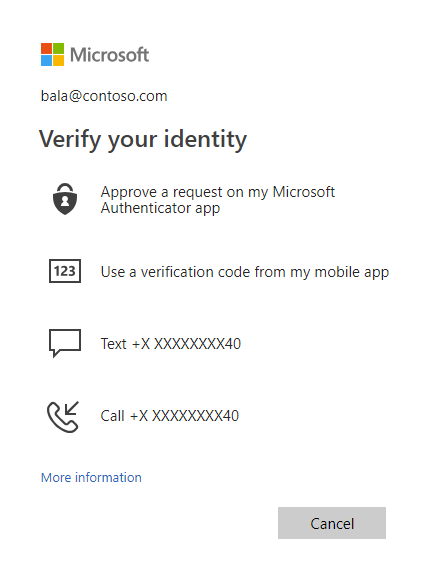434x583 pixels.
Task: Open the More information link
Action: 91,477
